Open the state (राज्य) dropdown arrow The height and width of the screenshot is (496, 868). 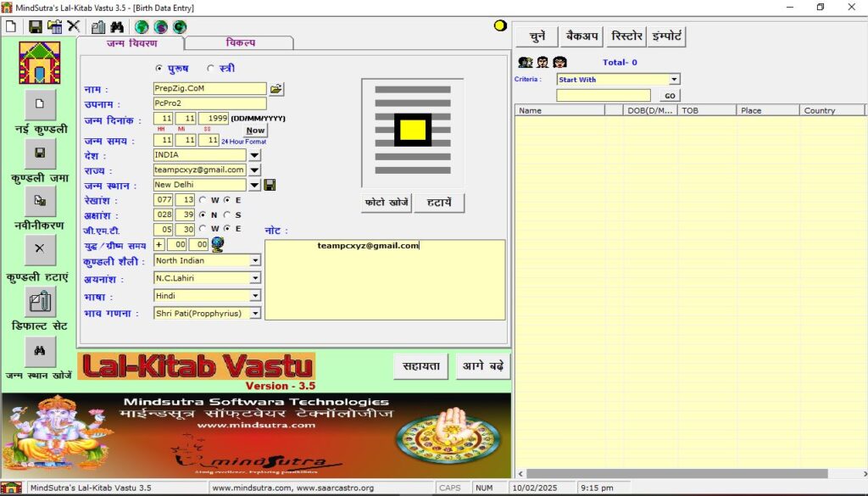[254, 170]
